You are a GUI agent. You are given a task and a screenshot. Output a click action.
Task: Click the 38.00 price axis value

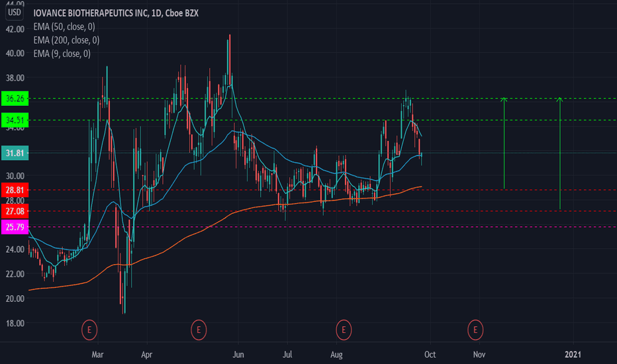(x=15, y=78)
